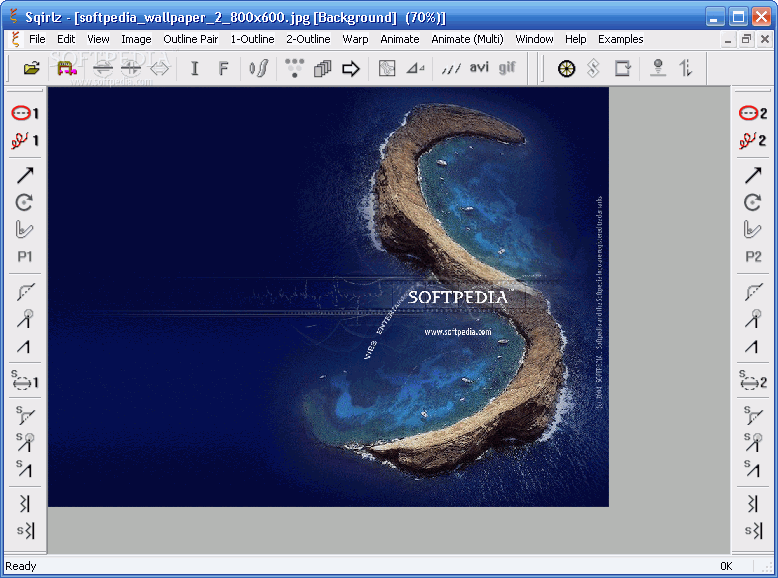Screen dimensions: 778x578
Task: Open the 2-Outline menu
Action: pos(308,39)
